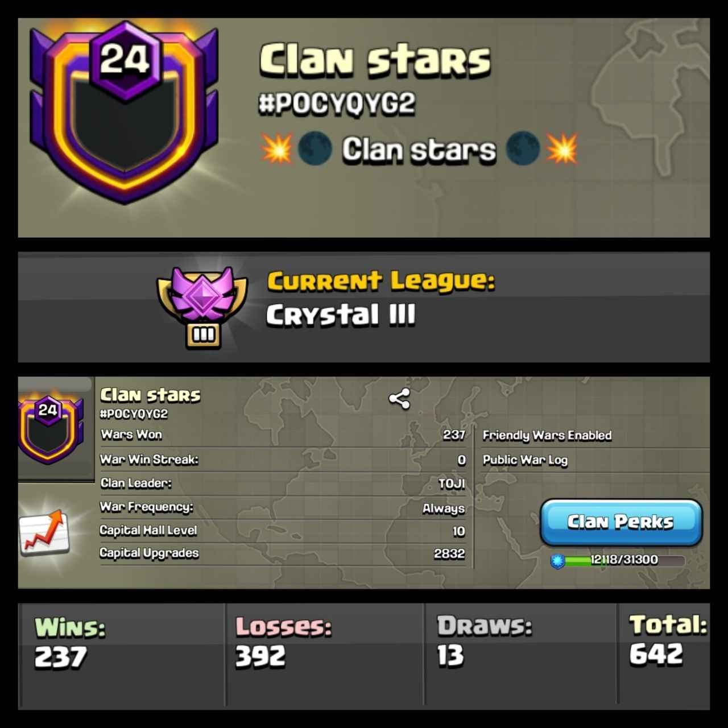Click the Draws 13 stat panel
The width and height of the screenshot is (728, 728).
coord(521,655)
